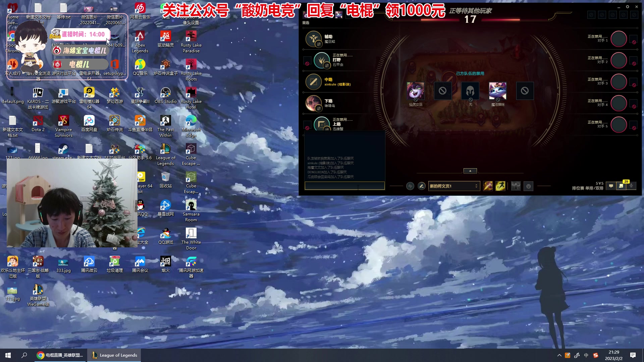The width and height of the screenshot is (644, 362).
Task: Open Microsoft Edge desktop shortcut
Action: coord(191,126)
